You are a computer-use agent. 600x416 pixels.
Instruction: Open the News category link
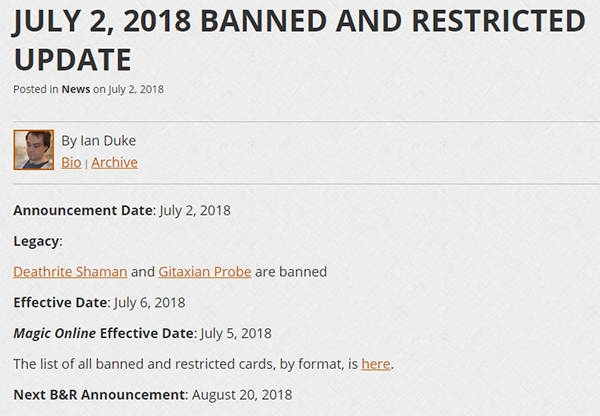75,89
